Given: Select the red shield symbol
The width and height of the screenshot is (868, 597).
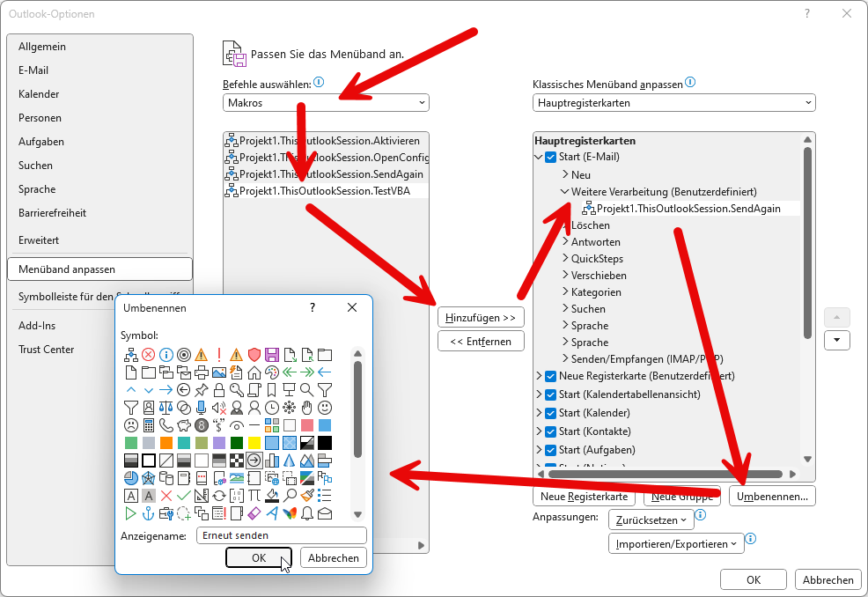Looking at the screenshot, I should pos(254,355).
